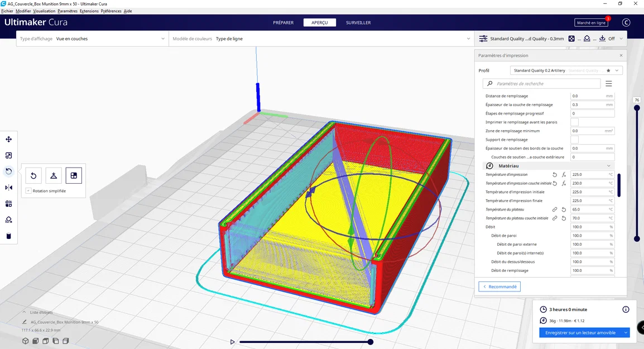Switch to the left view cube icon
Viewport: 644px width, 349px height.
coord(55,341)
